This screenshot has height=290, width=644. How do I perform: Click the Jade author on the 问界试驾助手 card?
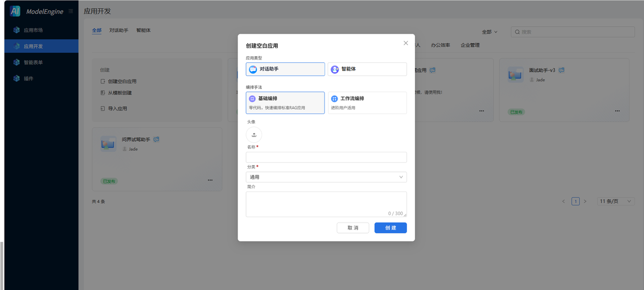pos(130,149)
